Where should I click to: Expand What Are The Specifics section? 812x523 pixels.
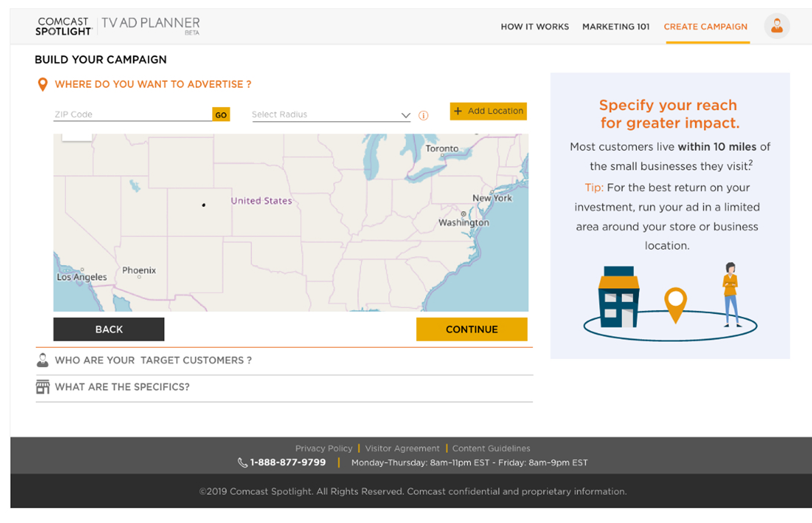coord(122,387)
